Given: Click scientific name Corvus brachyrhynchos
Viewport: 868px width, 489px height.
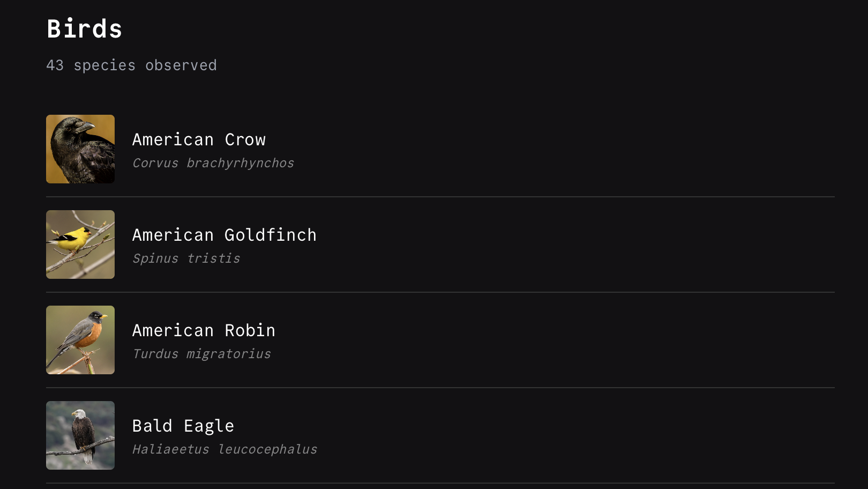Looking at the screenshot, I should click(213, 163).
